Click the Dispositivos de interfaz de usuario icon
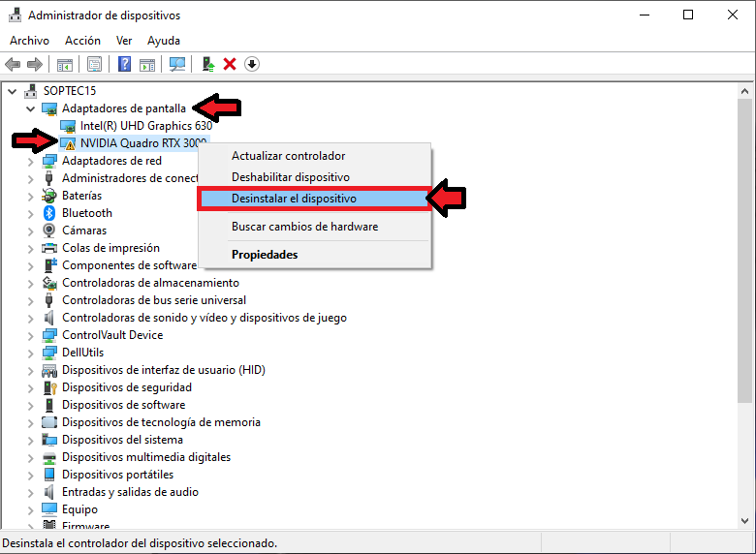This screenshot has width=756, height=554. coord(49,370)
